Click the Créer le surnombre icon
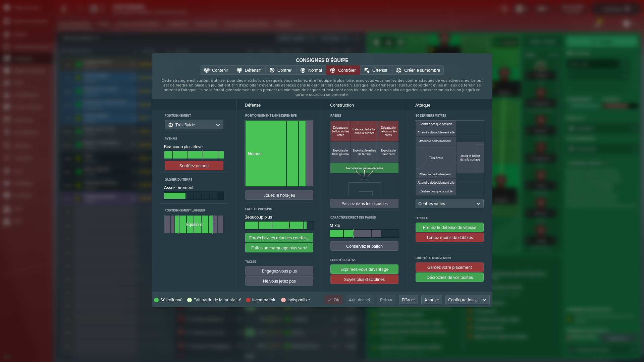This screenshot has height=362, width=644. tap(399, 70)
